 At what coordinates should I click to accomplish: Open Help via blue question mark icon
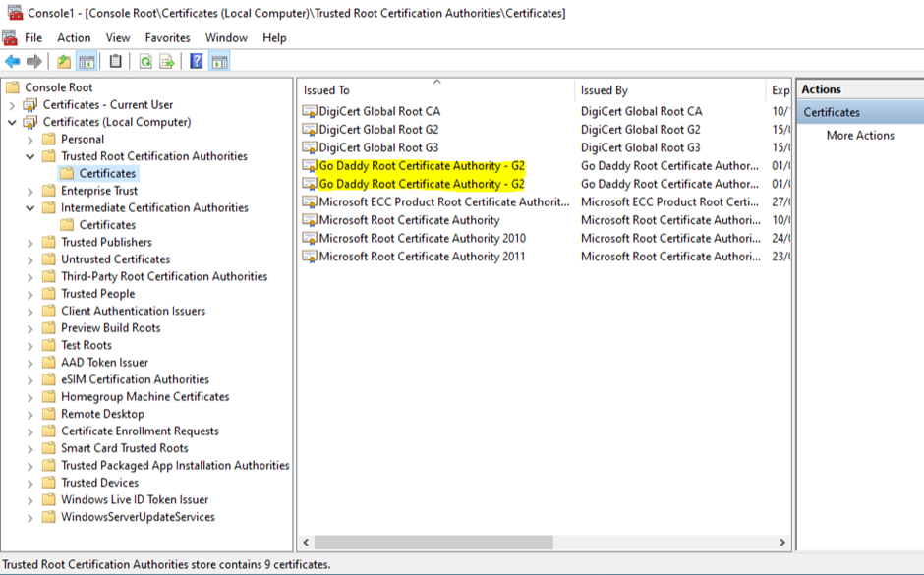197,61
